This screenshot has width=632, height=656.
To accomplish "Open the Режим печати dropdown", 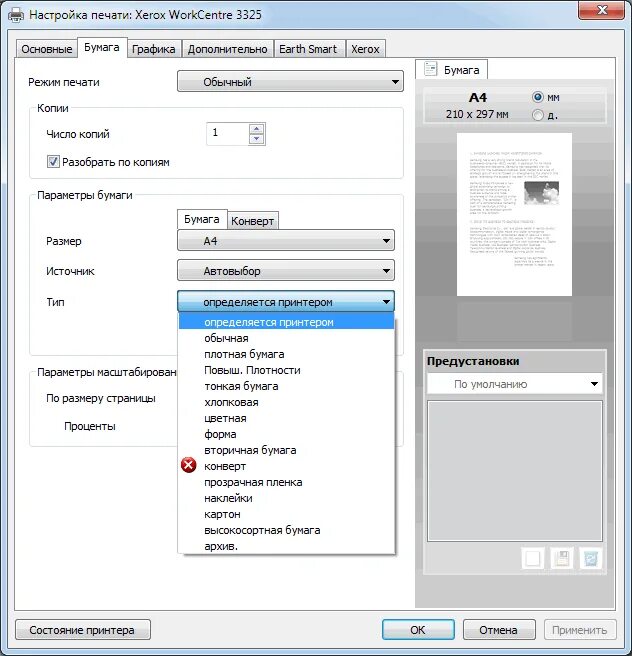I will coord(290,82).
